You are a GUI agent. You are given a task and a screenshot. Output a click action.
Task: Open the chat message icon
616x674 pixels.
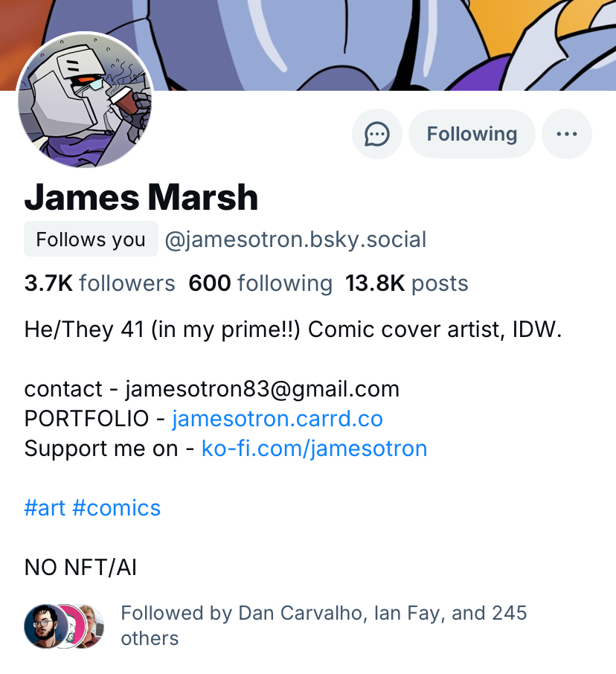point(377,134)
